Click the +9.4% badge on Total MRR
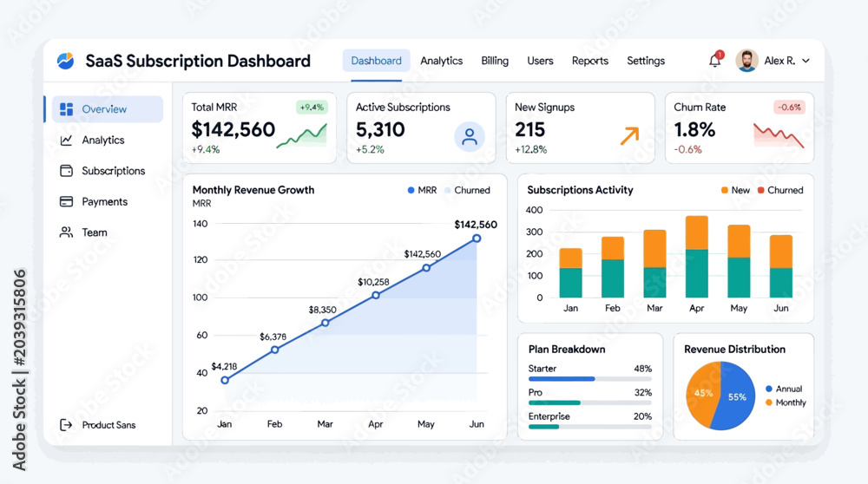Screen dimensions: 868x484 [312, 108]
